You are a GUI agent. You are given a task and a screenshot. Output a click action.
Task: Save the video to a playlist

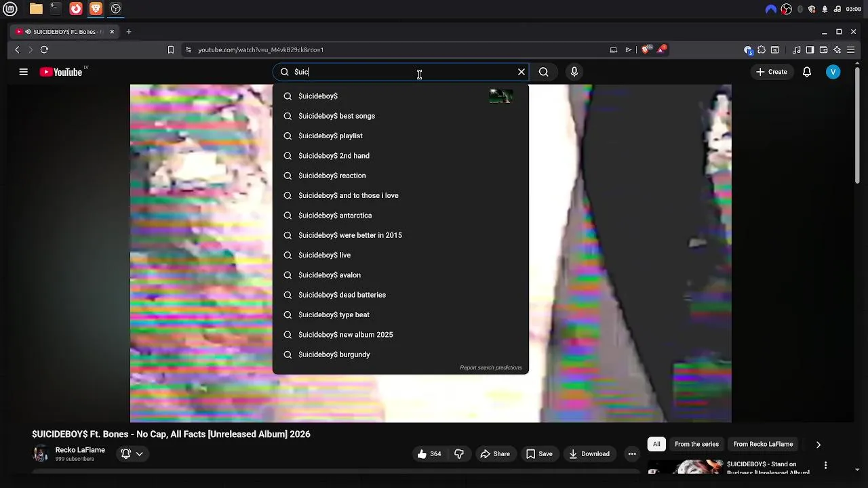pos(539,454)
